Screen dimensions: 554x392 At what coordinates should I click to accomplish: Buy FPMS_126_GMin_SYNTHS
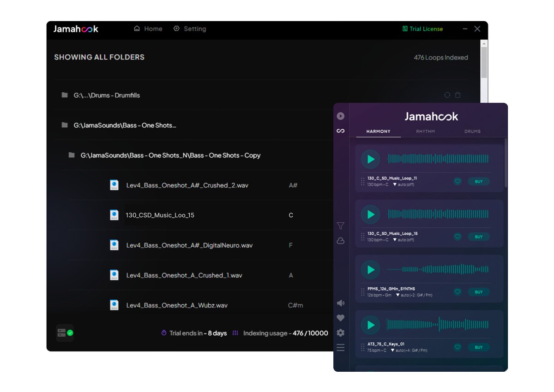tap(479, 292)
